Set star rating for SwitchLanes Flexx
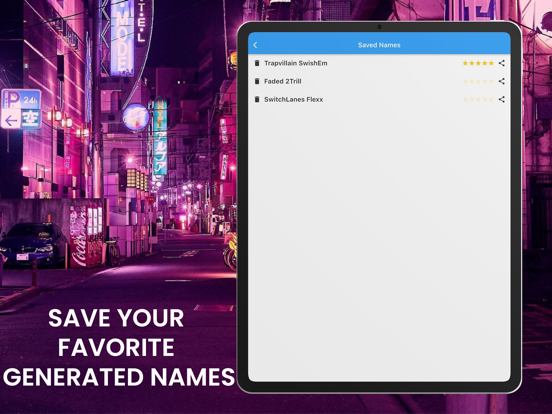The width and height of the screenshot is (552, 414). 478,99
